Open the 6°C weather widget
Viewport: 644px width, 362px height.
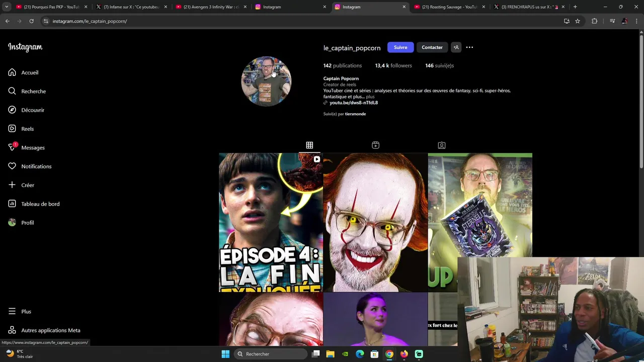(x=19, y=354)
